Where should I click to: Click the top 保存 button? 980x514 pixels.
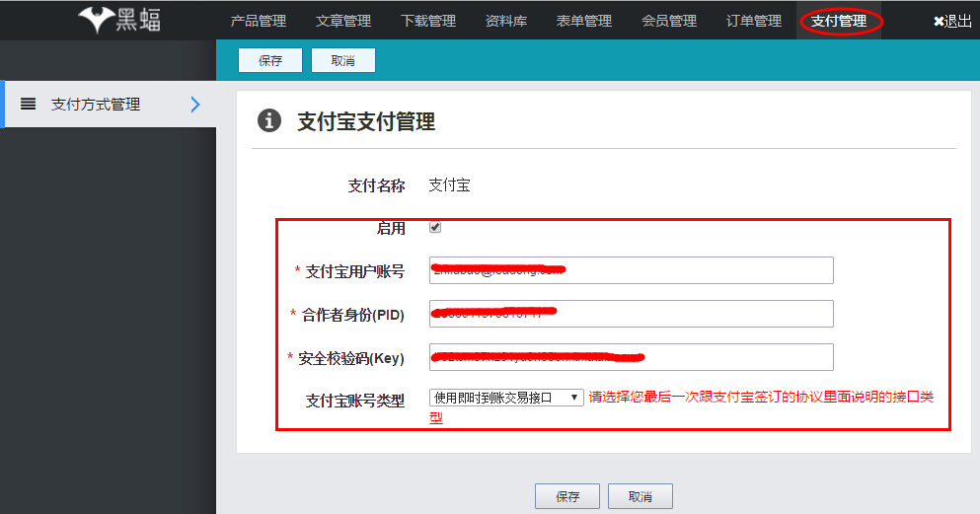270,60
